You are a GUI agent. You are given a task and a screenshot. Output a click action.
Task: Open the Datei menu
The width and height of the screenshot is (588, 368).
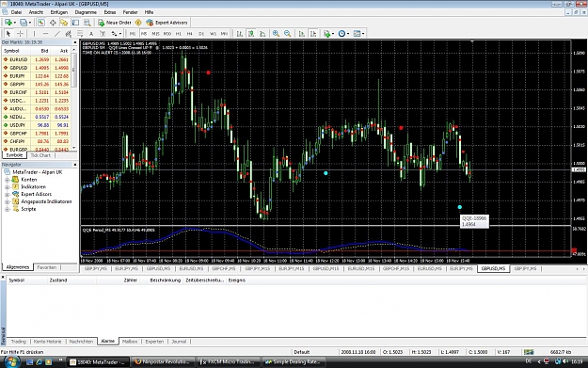click(x=16, y=12)
